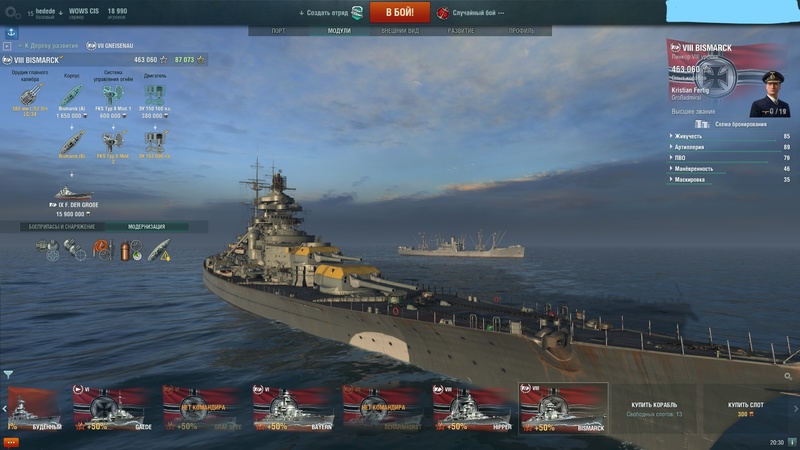Viewport: 800px width, 450px height.
Task: Open the settings gear icon
Action: (x=11, y=12)
